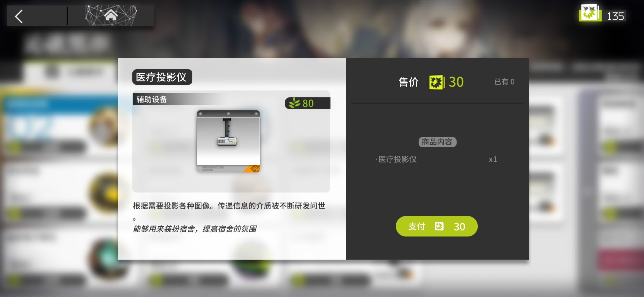Click the 商品内容 section label
Image resolution: width=644 pixels, height=297 pixels.
point(437,142)
